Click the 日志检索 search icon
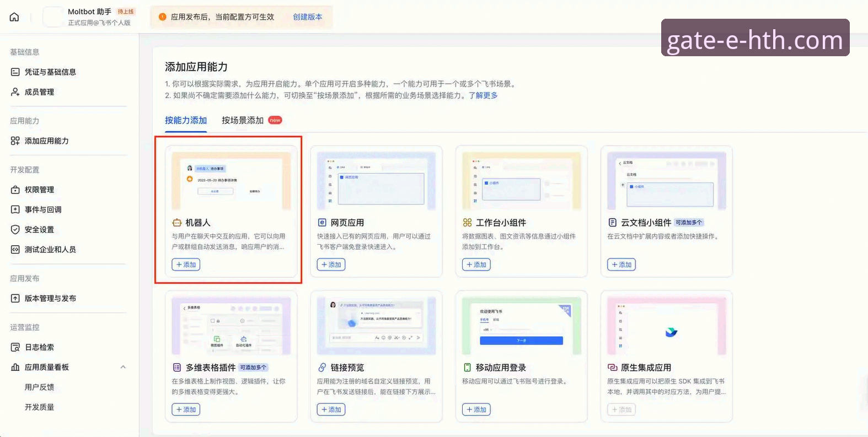The image size is (868, 437). point(15,347)
